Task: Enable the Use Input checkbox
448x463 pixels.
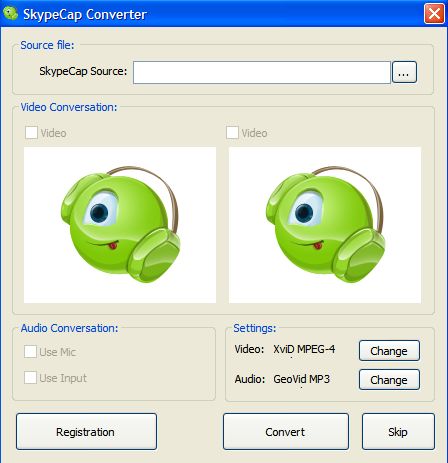Action: click(x=30, y=378)
